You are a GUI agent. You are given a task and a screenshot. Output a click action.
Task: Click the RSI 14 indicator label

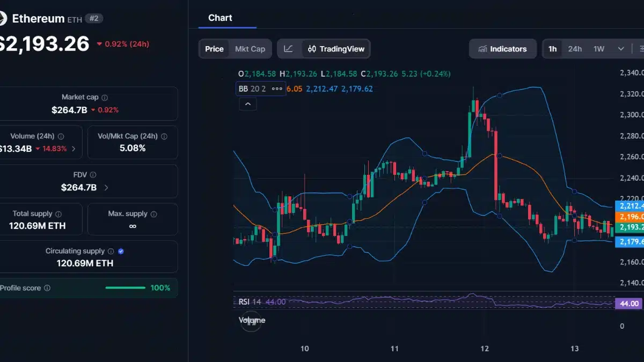point(249,302)
